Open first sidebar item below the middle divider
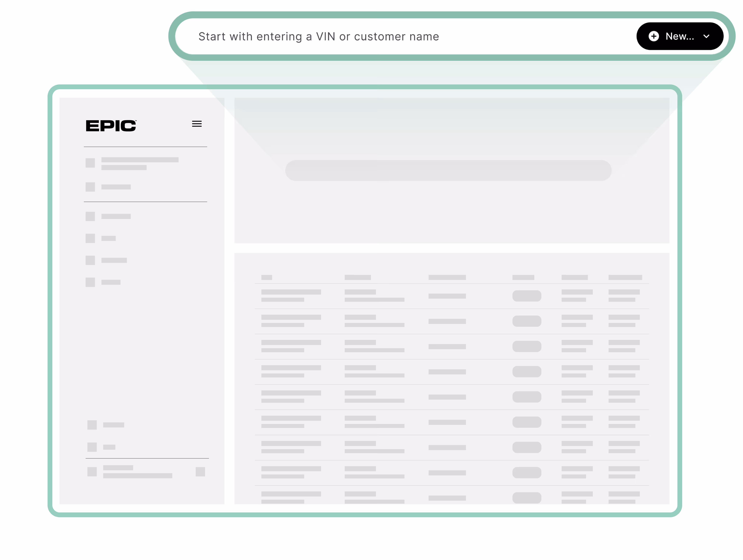743x560 pixels. 90,216
